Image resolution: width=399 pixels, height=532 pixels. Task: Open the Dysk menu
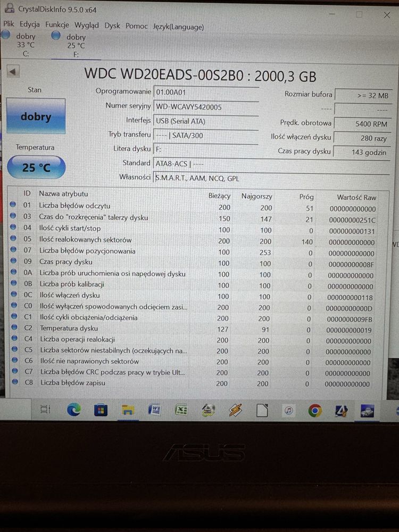pos(112,26)
